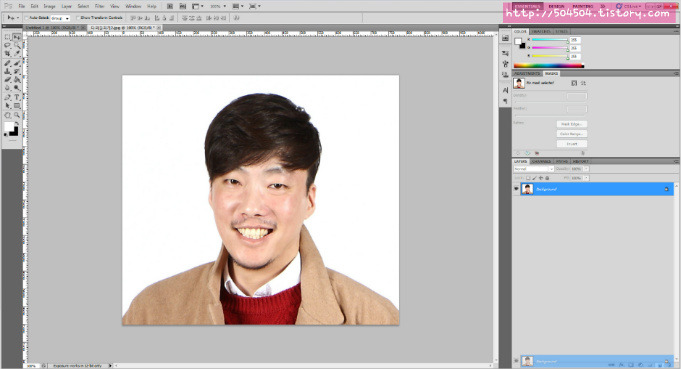Open the Auto-Select Group dropdown
This screenshot has width=681, height=369.
pyautogui.click(x=60, y=18)
